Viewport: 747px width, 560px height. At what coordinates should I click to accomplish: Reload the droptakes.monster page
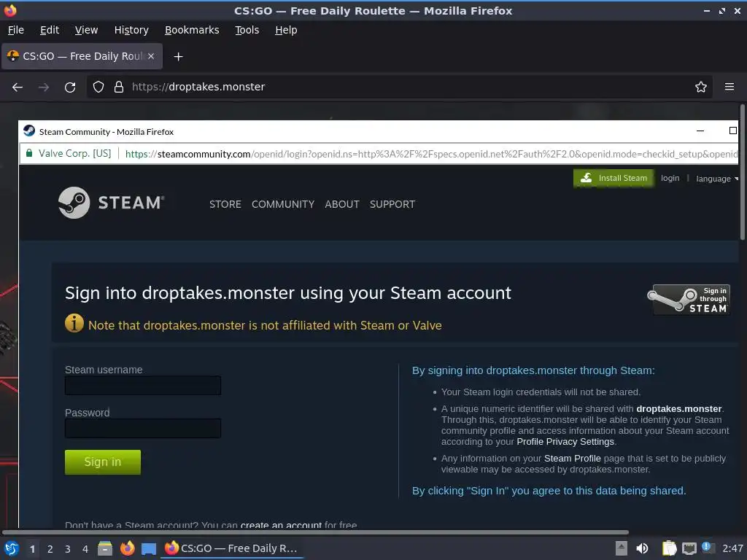pos(70,87)
